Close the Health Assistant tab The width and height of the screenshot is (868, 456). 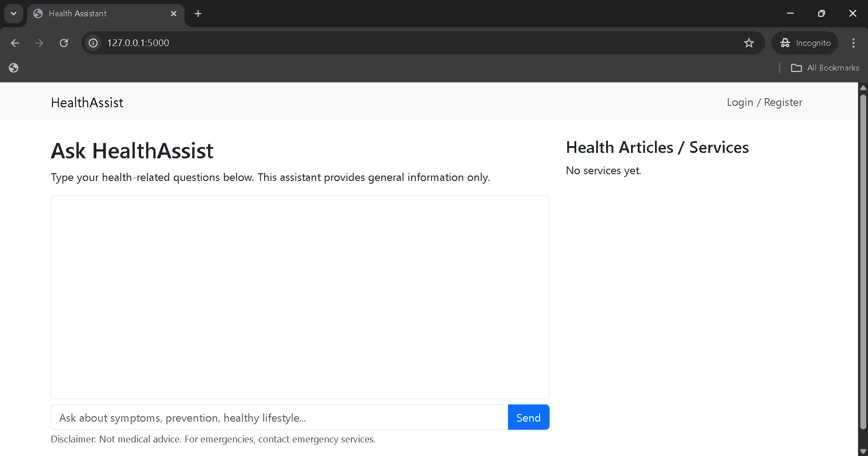pos(174,14)
